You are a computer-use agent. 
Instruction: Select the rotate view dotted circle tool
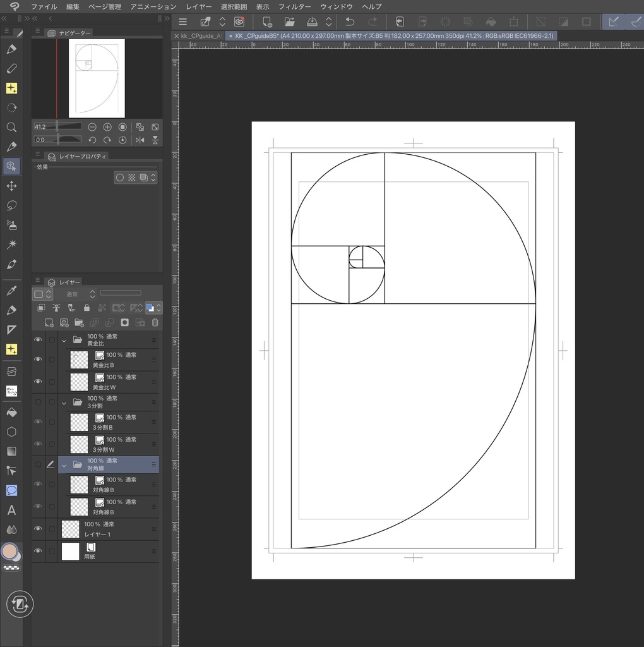[11, 107]
